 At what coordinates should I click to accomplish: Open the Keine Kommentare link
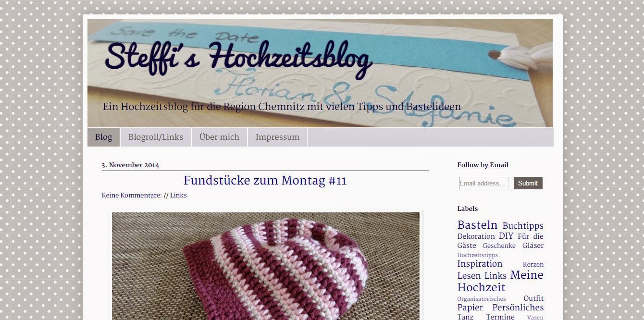coord(132,195)
